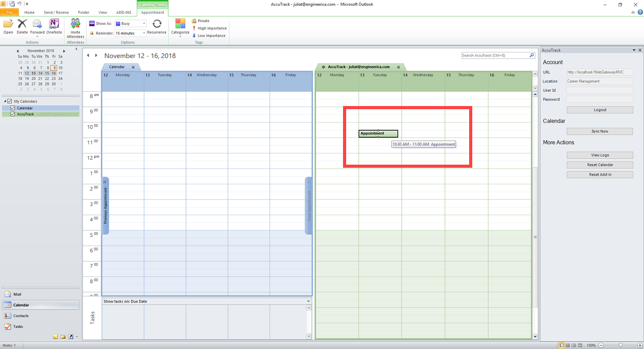Open the AccuTrack pane options dropdown arrow
The height and width of the screenshot is (349, 644).
634,50
